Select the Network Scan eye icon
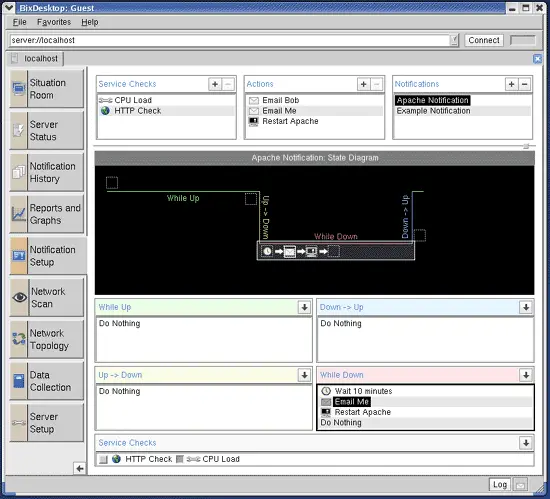This screenshot has width=550, height=499. tap(19, 297)
